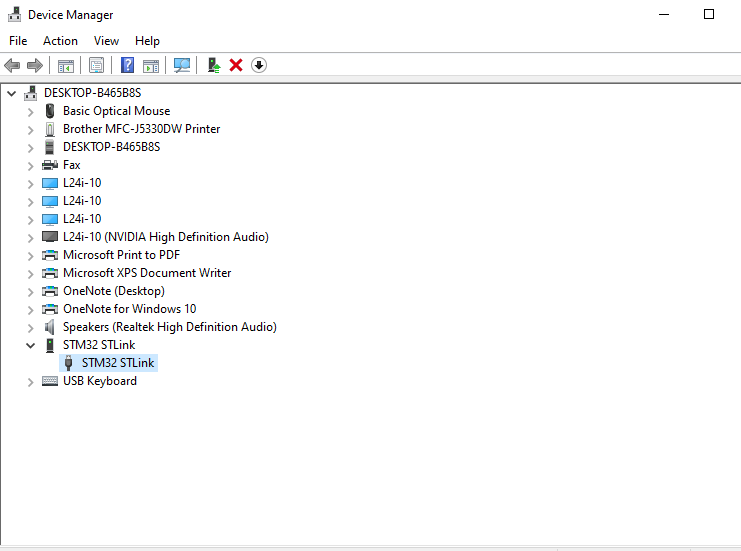Image resolution: width=741 pixels, height=551 pixels.
Task: Select the USB Keyboard entry
Action: pos(100,381)
